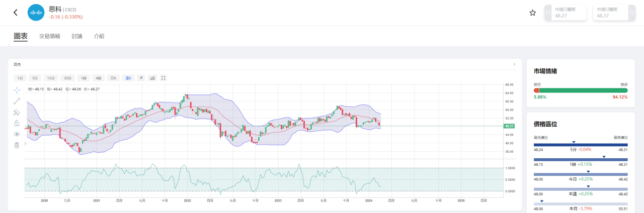The height and width of the screenshot is (213, 644).
Task: Select the 週K weekly timeframe
Action: [x=128, y=78]
